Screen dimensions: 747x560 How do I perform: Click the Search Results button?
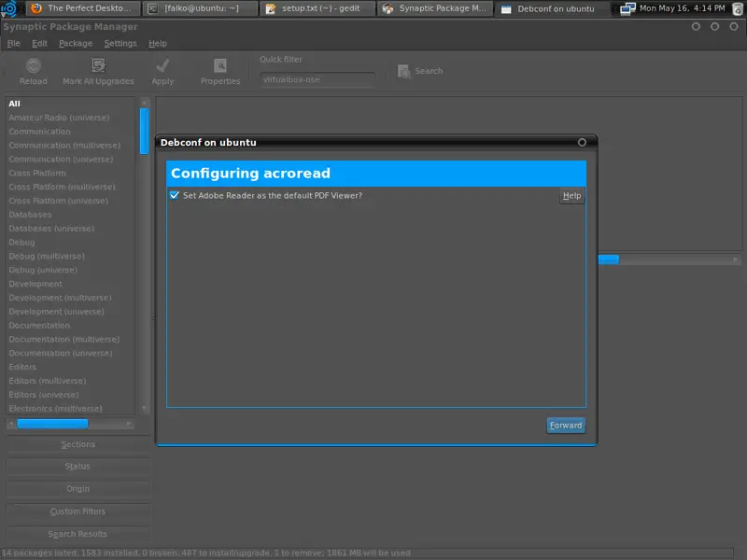[x=78, y=534]
